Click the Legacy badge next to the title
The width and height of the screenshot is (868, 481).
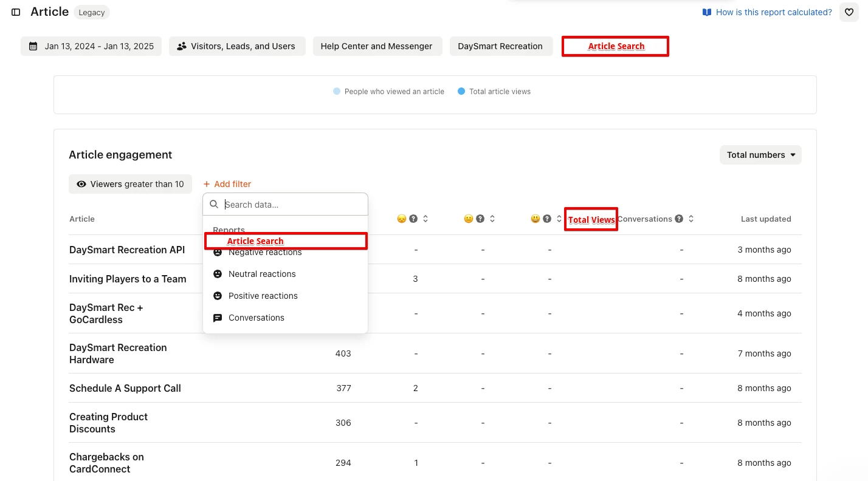click(92, 12)
